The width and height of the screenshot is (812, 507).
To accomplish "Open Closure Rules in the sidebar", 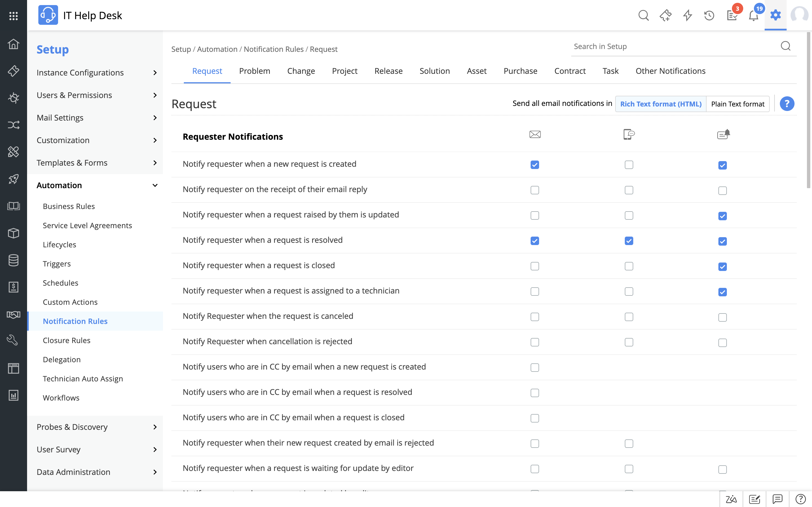I will click(x=67, y=340).
